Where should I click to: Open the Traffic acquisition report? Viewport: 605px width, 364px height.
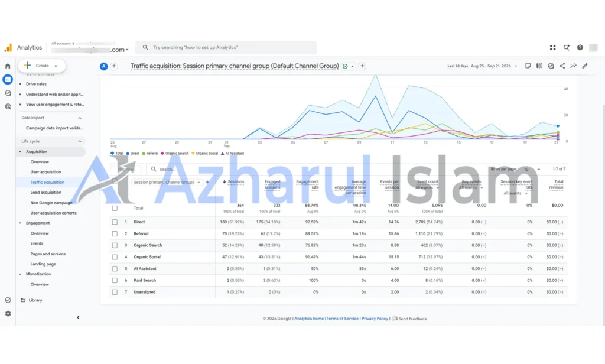coord(47,182)
